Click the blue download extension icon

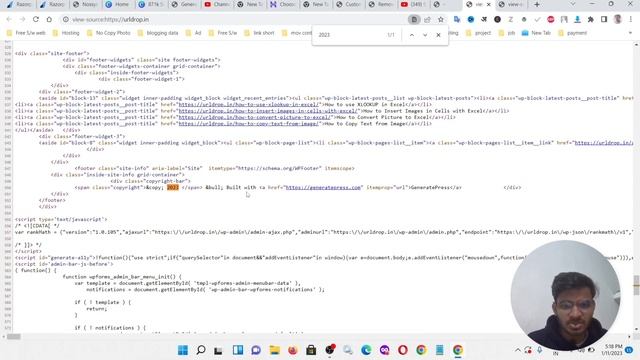pyautogui.click(x=577, y=19)
